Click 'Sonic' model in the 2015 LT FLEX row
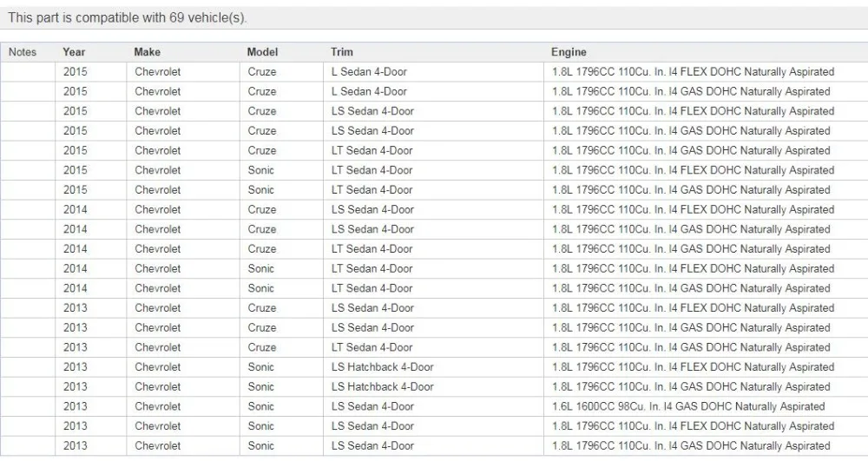The image size is (868, 461). click(x=260, y=170)
